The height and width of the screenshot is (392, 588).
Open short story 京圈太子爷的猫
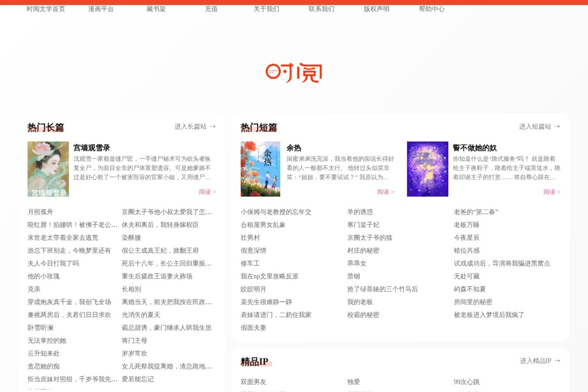(x=370, y=238)
